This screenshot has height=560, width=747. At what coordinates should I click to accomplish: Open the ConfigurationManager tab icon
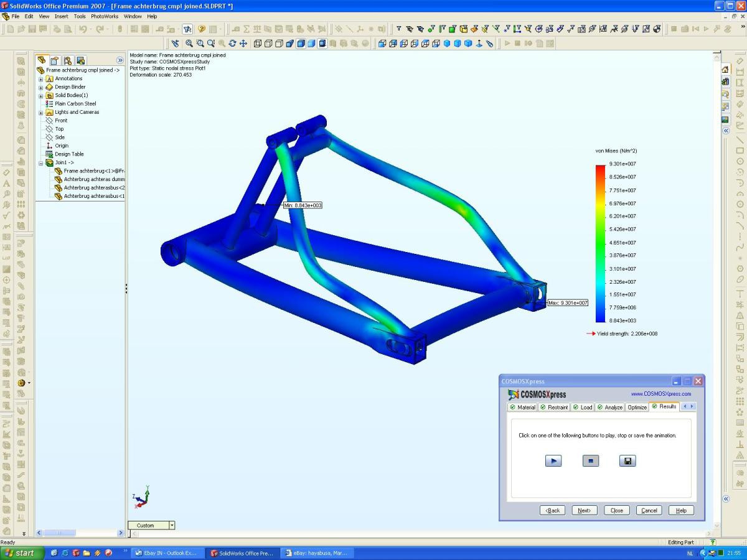[x=68, y=60]
